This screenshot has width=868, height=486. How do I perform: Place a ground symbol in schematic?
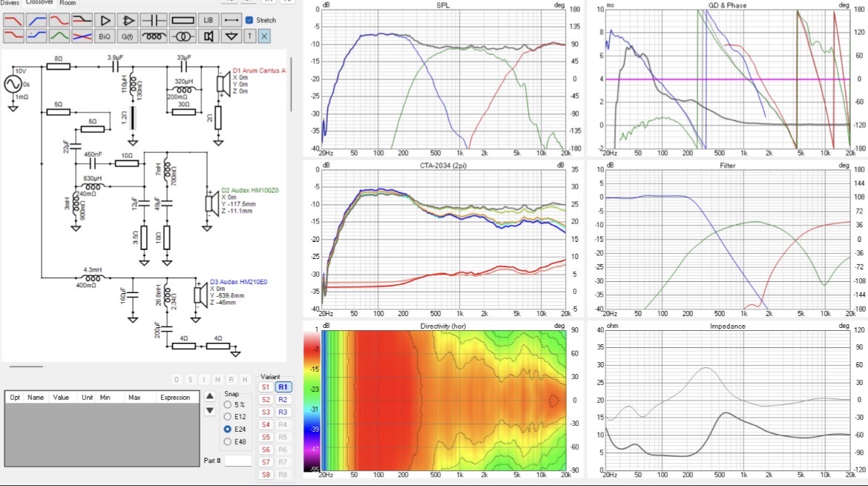231,36
